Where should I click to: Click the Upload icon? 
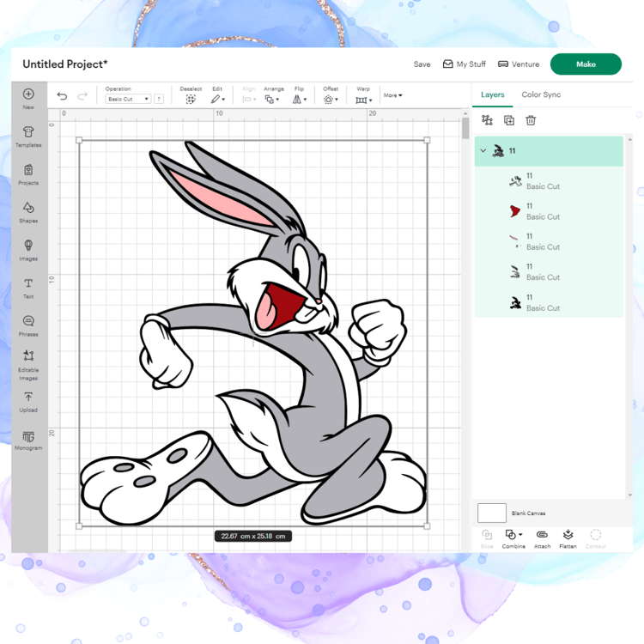[x=28, y=402]
